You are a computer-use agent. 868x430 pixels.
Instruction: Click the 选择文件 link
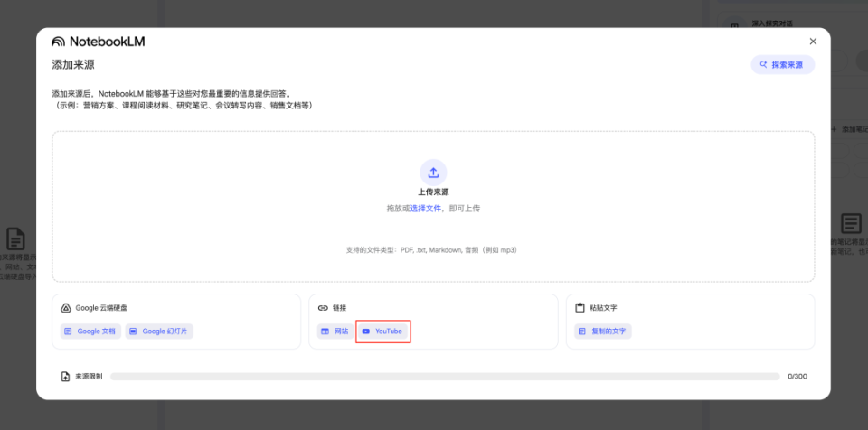click(x=425, y=209)
